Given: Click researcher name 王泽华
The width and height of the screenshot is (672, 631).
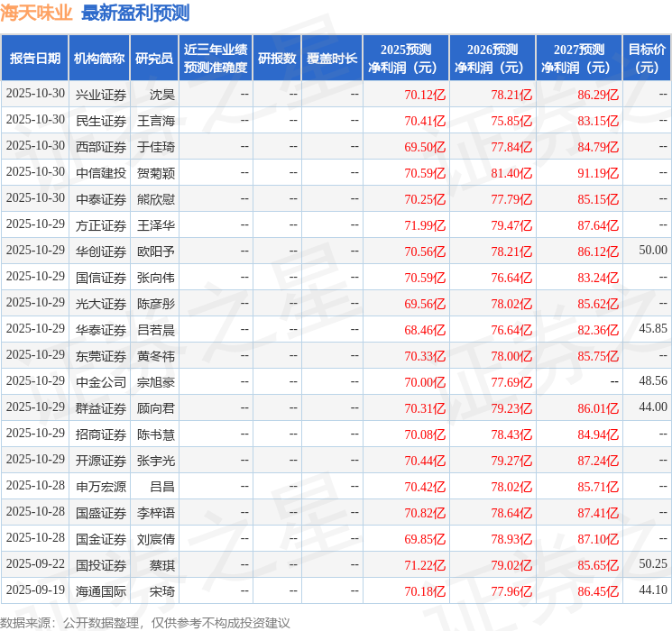Looking at the screenshot, I should pos(156,225).
